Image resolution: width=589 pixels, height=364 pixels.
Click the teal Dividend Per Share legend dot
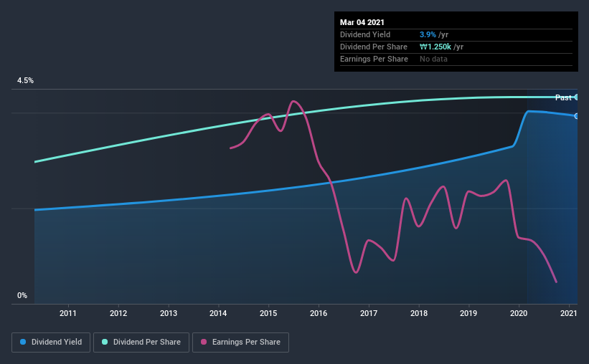(105, 342)
